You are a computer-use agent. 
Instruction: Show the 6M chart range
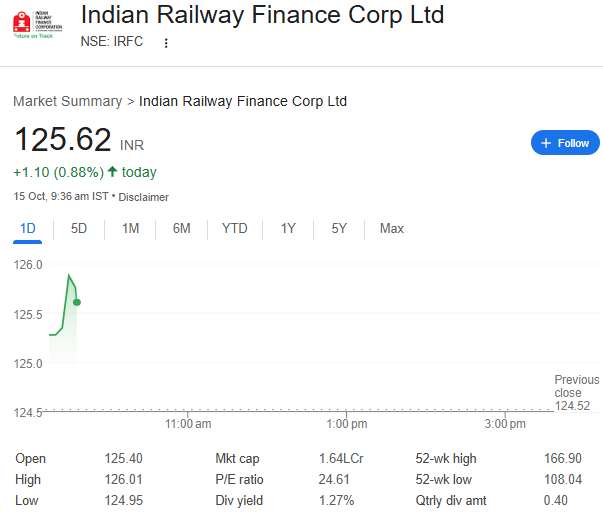click(x=181, y=229)
